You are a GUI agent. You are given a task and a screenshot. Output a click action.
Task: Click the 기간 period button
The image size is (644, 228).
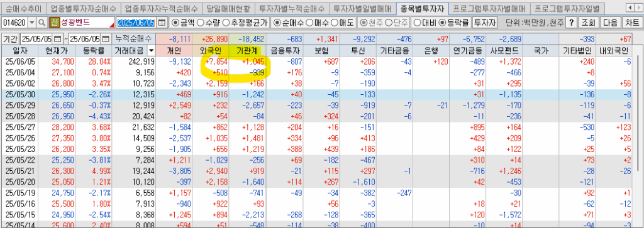[10, 40]
